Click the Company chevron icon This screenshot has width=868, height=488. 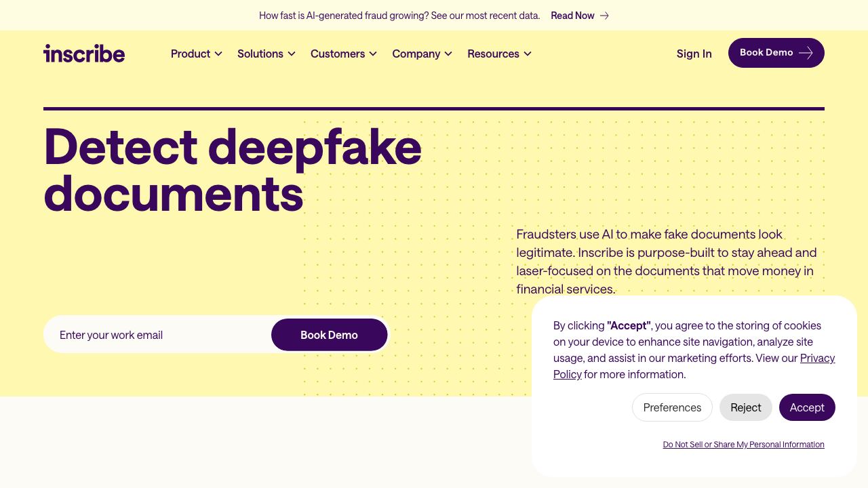click(448, 54)
